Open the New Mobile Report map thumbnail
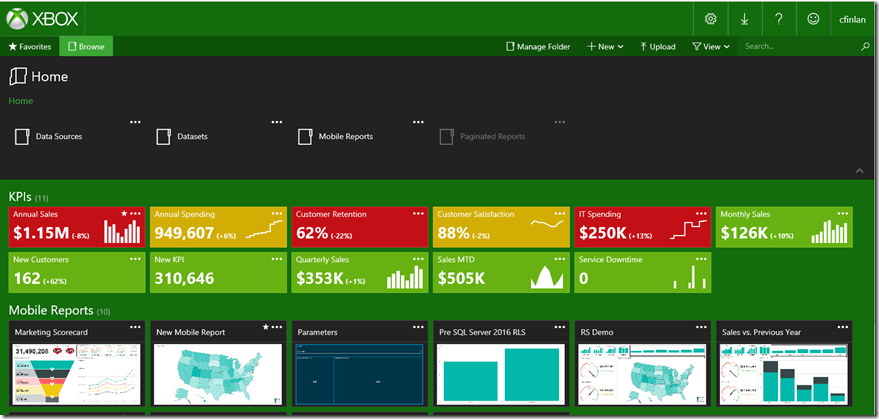 [x=218, y=374]
